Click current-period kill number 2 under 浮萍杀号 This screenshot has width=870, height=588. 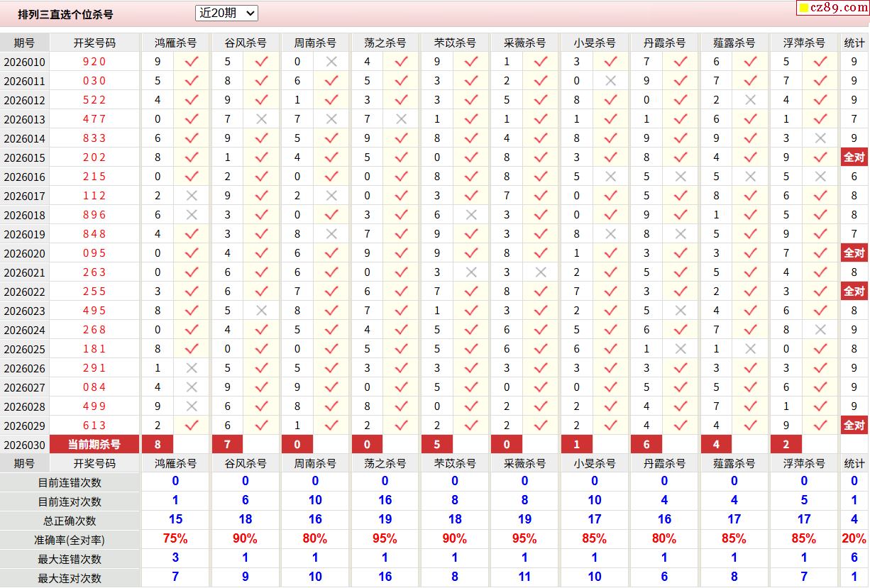pyautogui.click(x=786, y=445)
